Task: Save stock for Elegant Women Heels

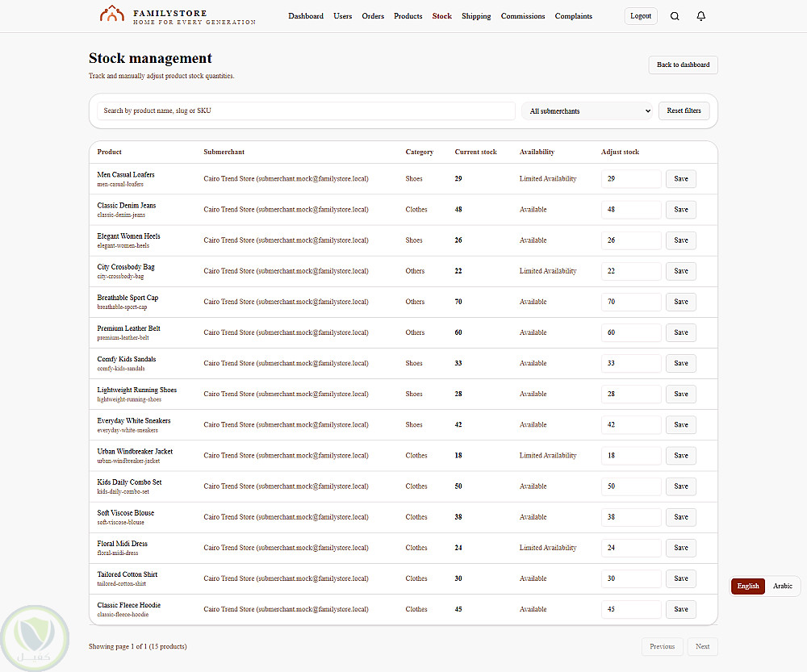Action: [x=681, y=240]
